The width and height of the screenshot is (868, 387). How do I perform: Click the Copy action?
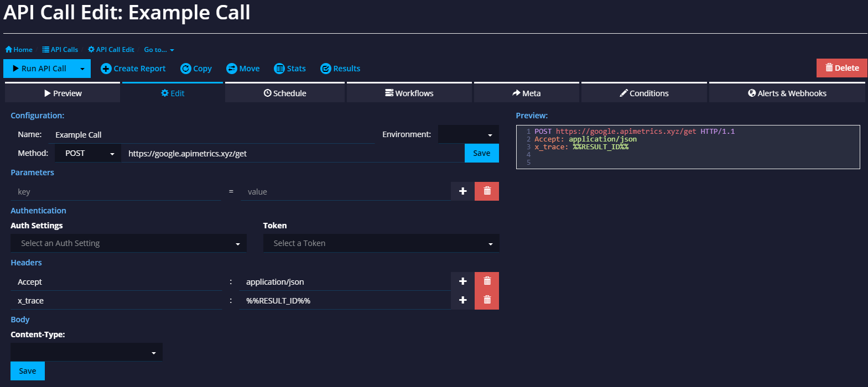click(x=196, y=69)
